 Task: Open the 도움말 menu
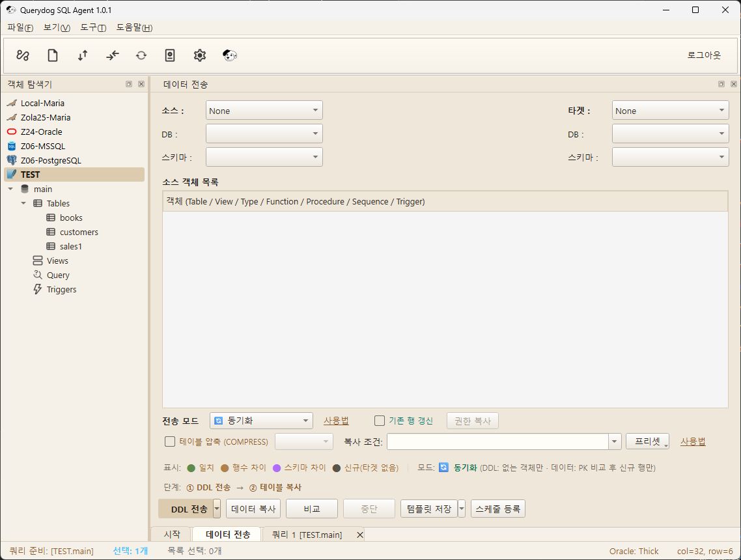tap(135, 27)
